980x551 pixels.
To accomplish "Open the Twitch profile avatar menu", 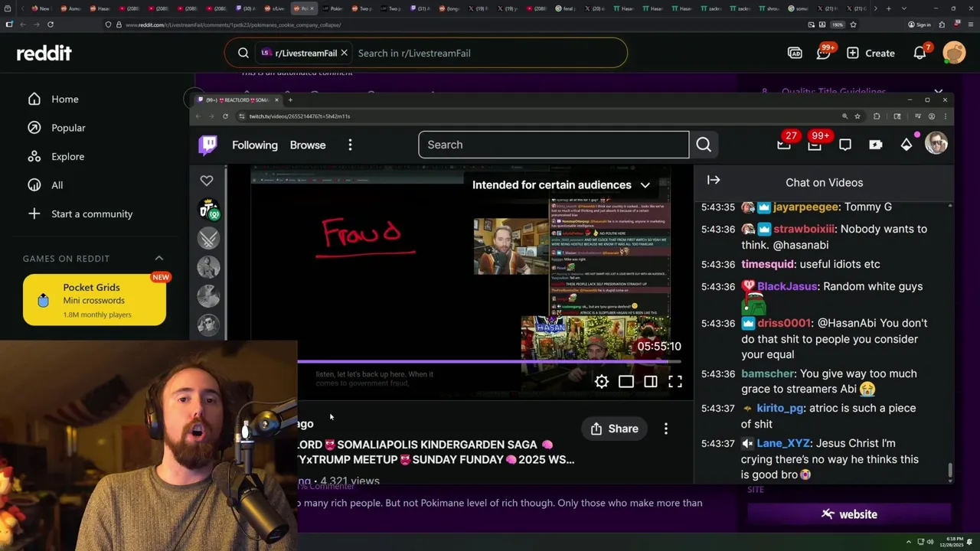I will 936,143.
